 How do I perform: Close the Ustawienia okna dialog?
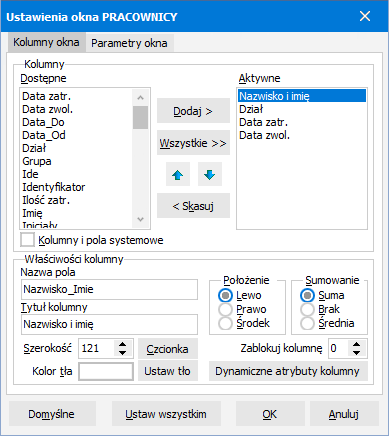tap(365, 16)
